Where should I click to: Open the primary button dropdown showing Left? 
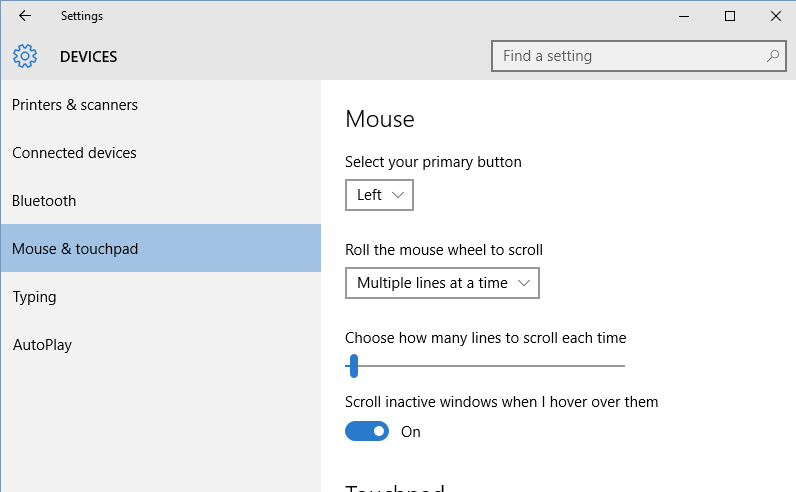point(379,195)
